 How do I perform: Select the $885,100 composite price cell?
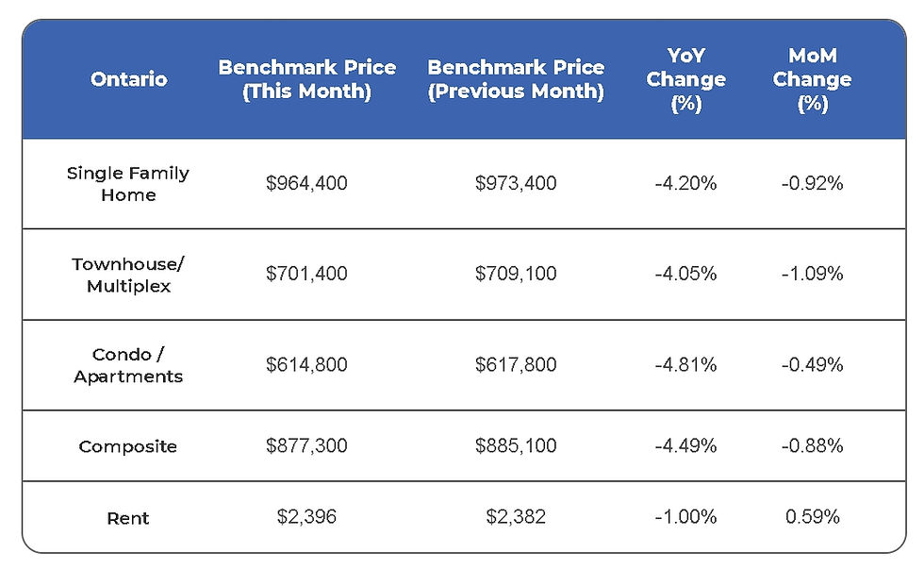pyautogui.click(x=516, y=446)
